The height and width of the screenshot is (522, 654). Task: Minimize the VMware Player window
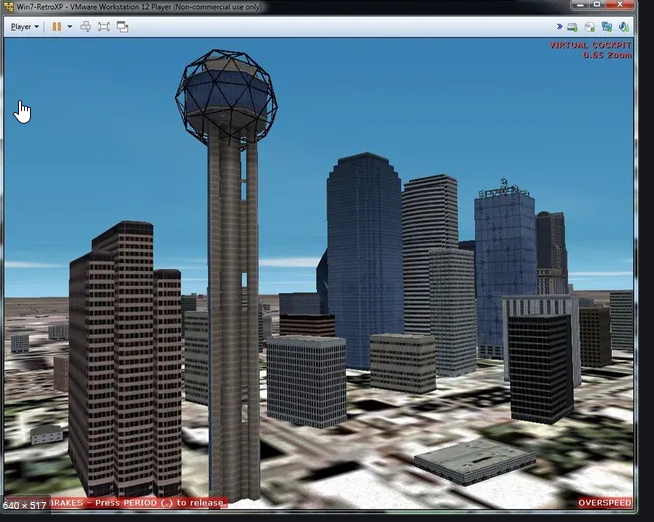579,7
